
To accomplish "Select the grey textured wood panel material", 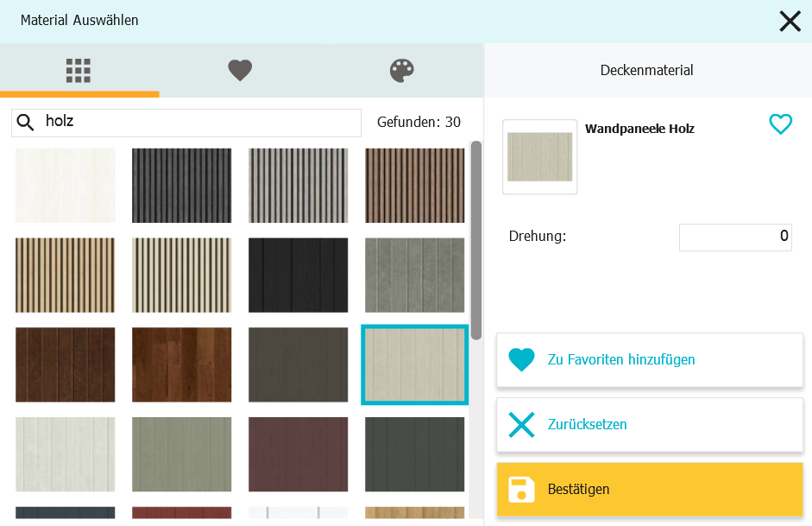I will pyautogui.click(x=415, y=276).
